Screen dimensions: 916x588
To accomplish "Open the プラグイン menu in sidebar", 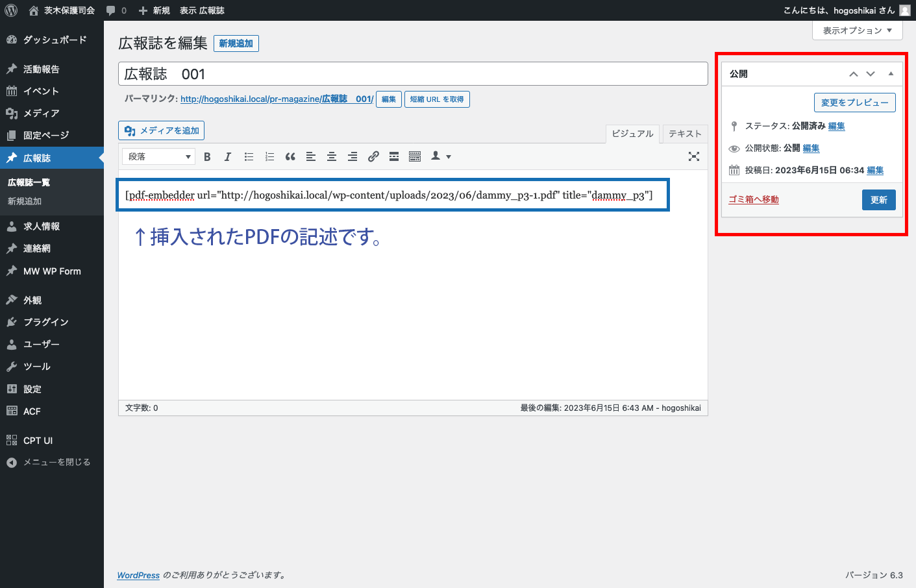I will 45,322.
